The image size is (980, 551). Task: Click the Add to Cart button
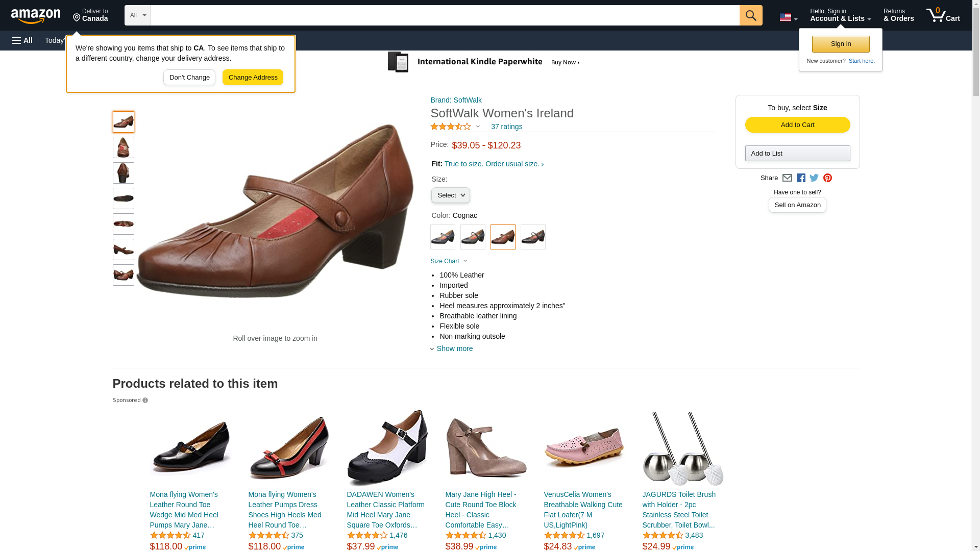797,125
